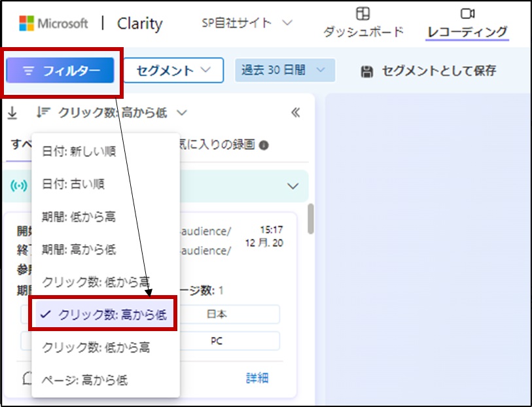Choose 日付: 新しい順 from sort menu
The height and width of the screenshot is (407, 532).
coord(79,151)
